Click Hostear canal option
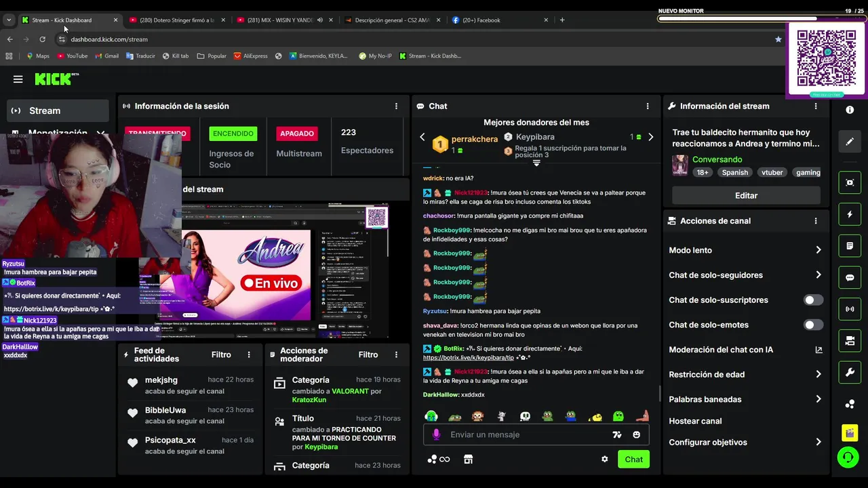868x488 pixels. click(695, 421)
